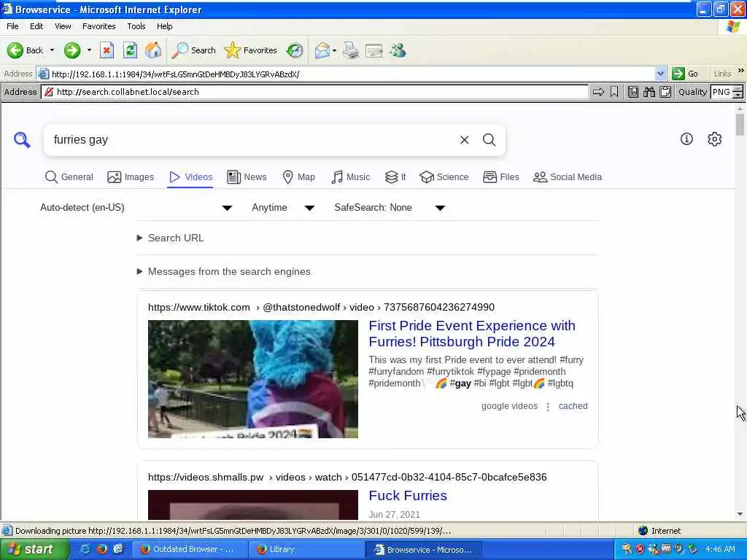This screenshot has height=560, width=747.
Task: Open the File menu
Action: click(12, 26)
